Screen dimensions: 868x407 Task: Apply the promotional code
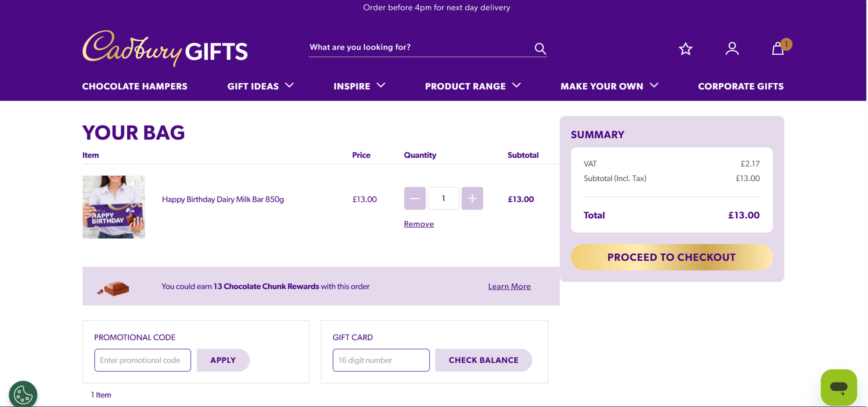click(223, 360)
